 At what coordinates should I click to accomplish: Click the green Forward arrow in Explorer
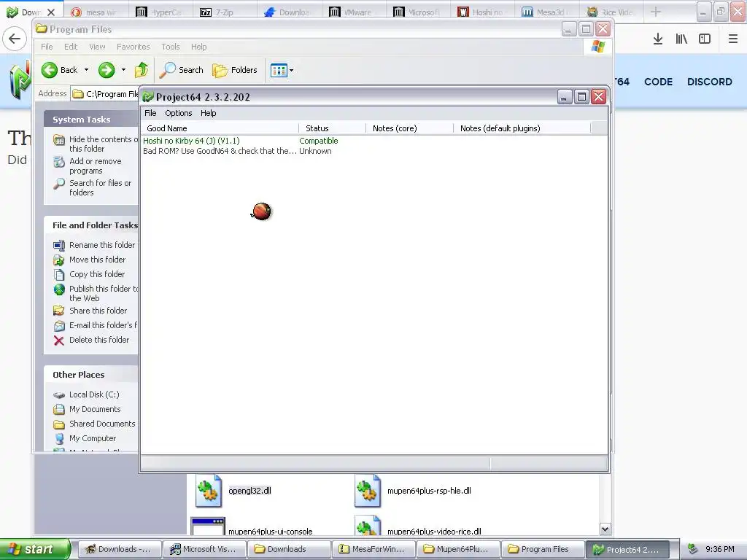(107, 70)
